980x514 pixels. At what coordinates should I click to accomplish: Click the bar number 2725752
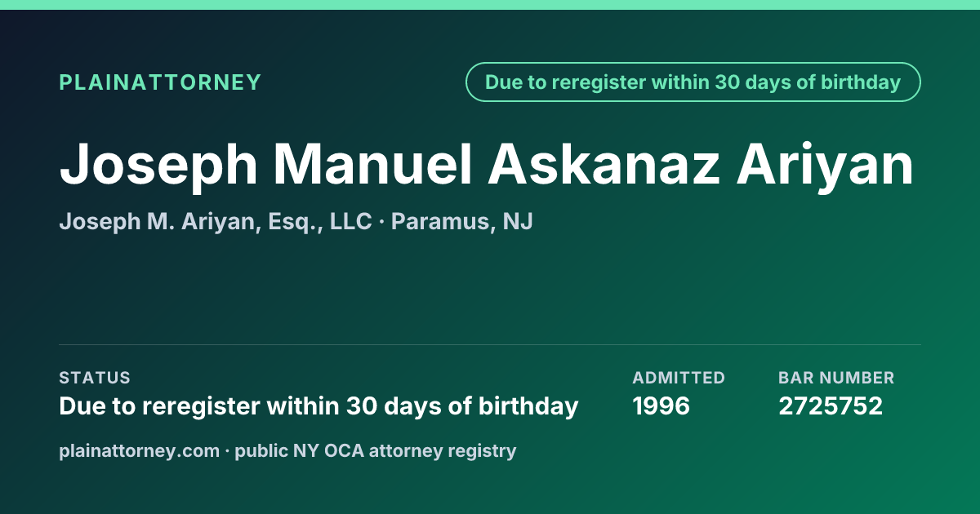831,405
